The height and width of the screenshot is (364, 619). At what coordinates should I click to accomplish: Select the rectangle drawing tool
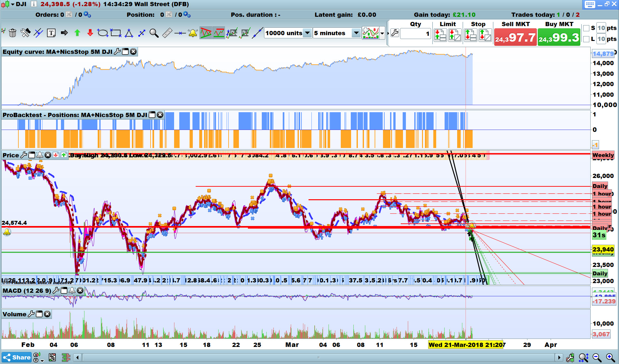point(116,33)
